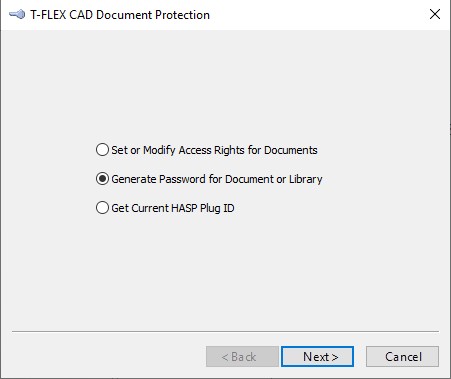Click the filled radio circle for password generation
Screen dimensions: 451x379
(x=102, y=179)
